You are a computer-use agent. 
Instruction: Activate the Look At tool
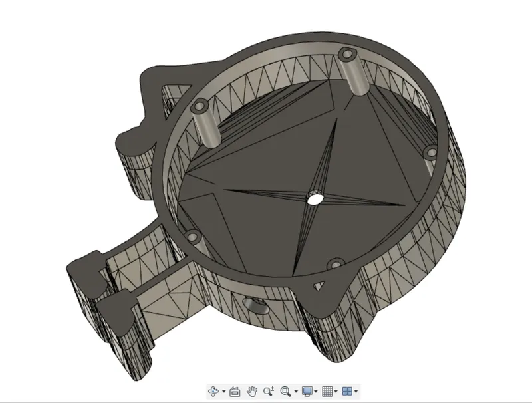point(234,390)
